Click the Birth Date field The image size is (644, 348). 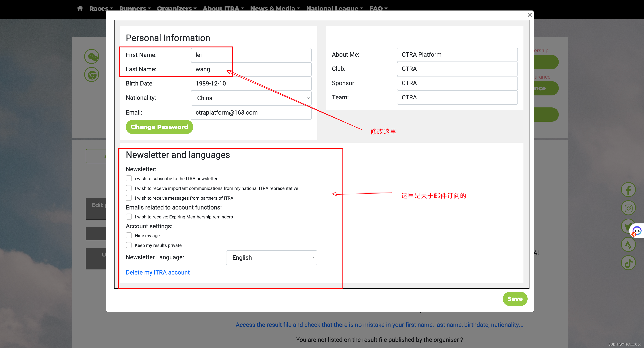(251, 83)
